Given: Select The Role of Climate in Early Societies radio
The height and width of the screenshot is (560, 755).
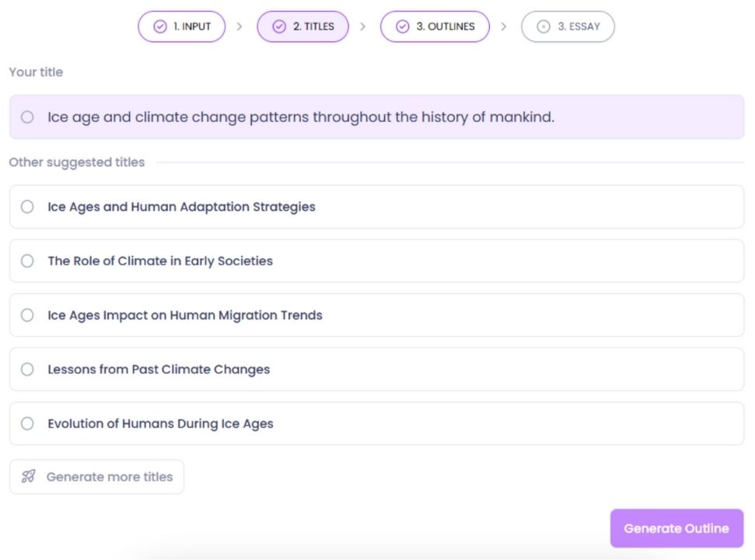Looking at the screenshot, I should click(27, 261).
